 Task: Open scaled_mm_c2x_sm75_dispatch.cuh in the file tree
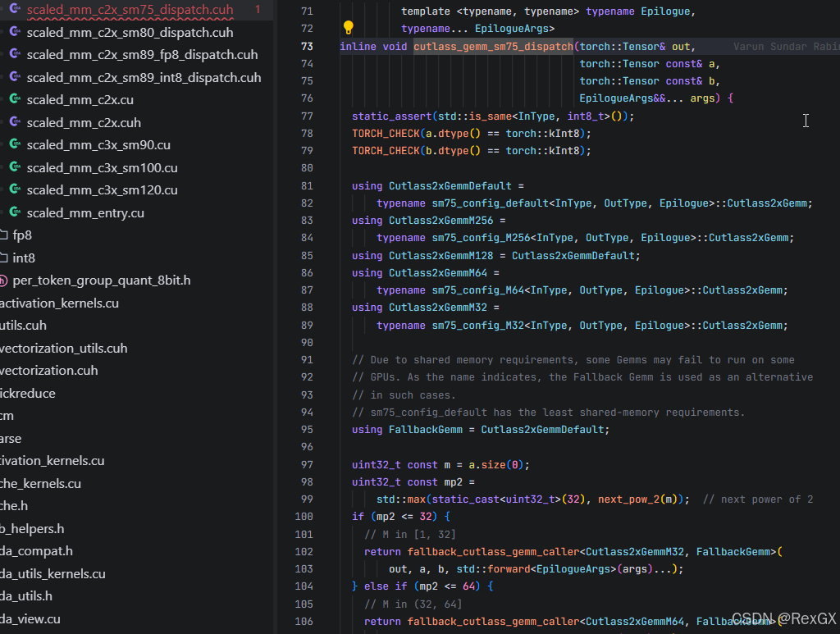pos(130,10)
